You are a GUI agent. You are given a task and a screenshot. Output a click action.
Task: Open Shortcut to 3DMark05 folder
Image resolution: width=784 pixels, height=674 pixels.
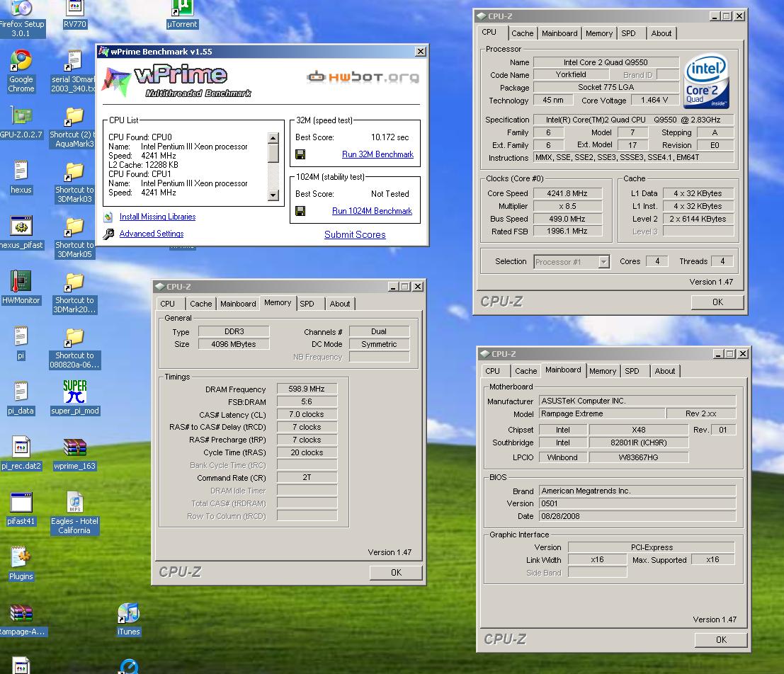click(x=74, y=227)
